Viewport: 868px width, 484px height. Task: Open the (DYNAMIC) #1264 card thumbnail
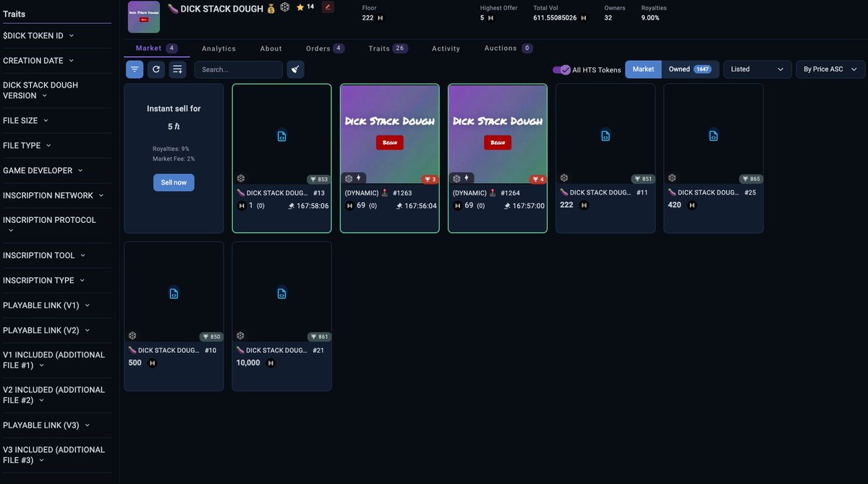click(x=498, y=134)
